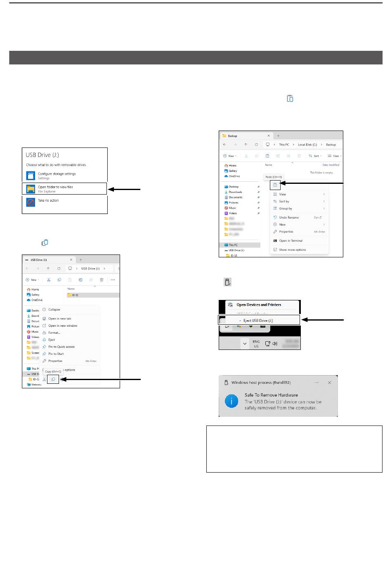Select Downloads in Backup window sidebar
This screenshot has height=573, width=392.
(235, 192)
